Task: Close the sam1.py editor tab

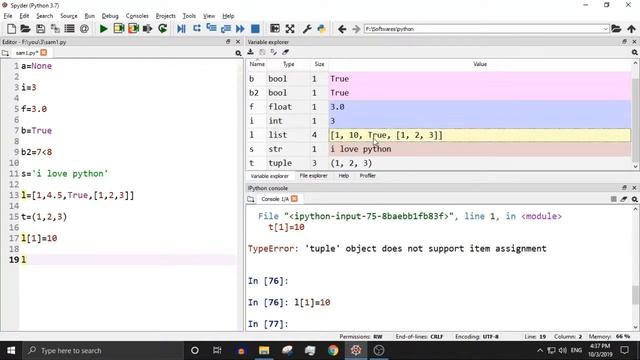Action: [x=44, y=53]
